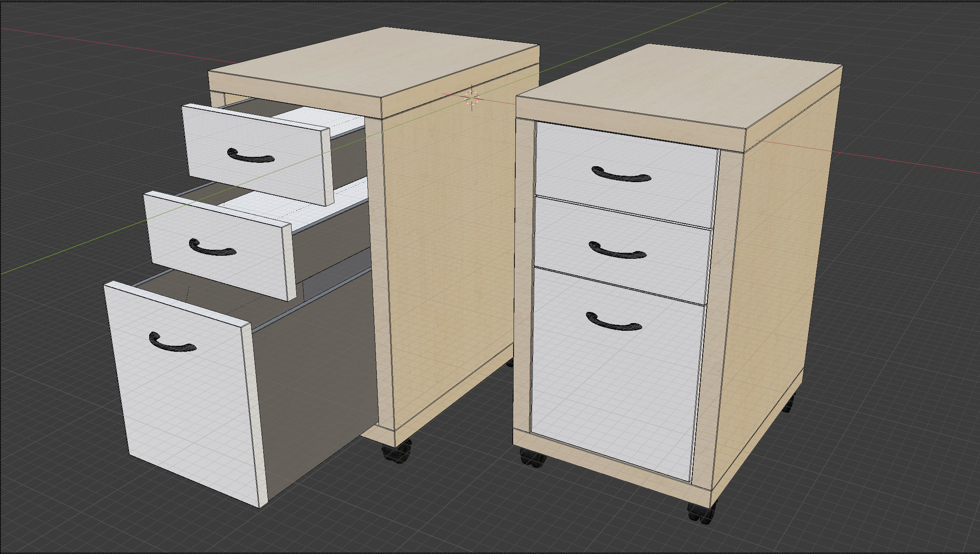Click the 3D cursor crosshair between the cabinets

click(472, 98)
